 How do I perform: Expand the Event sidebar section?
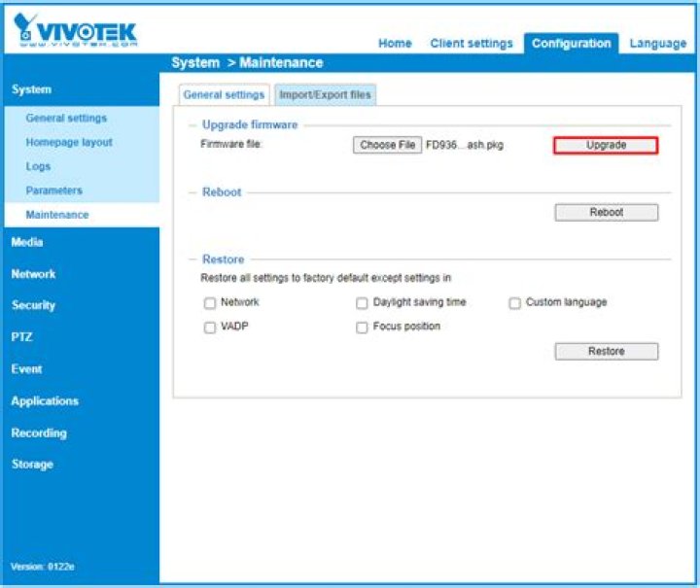[x=26, y=369]
